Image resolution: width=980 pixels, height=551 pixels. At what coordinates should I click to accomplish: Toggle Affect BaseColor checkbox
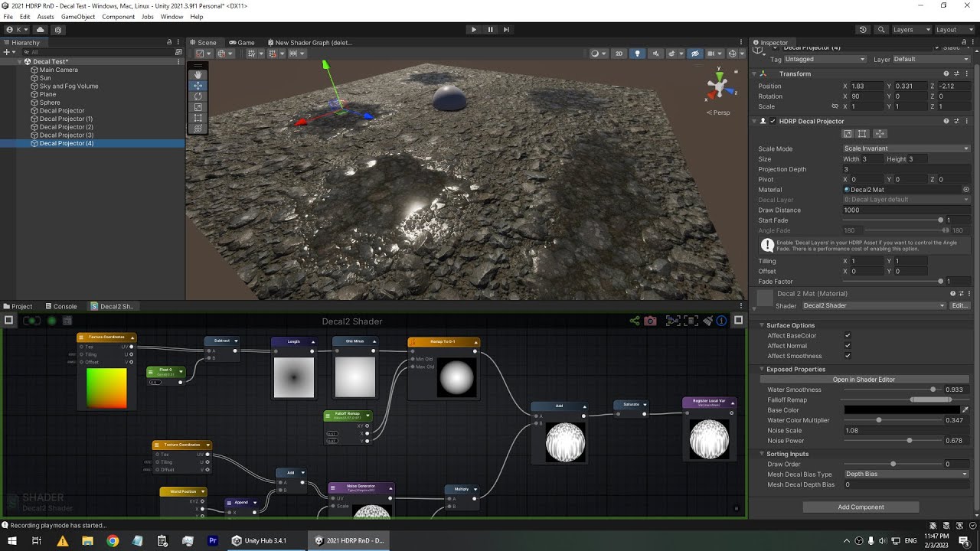tap(848, 336)
